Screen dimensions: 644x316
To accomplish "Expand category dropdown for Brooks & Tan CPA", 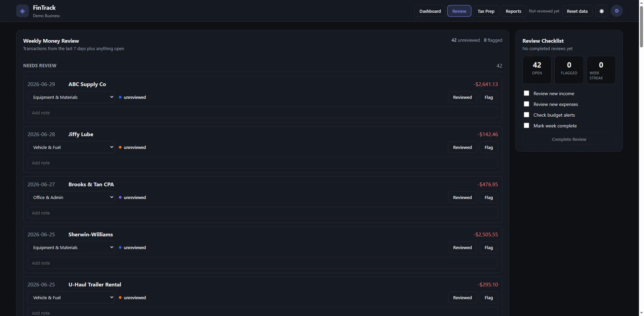I will point(71,197).
